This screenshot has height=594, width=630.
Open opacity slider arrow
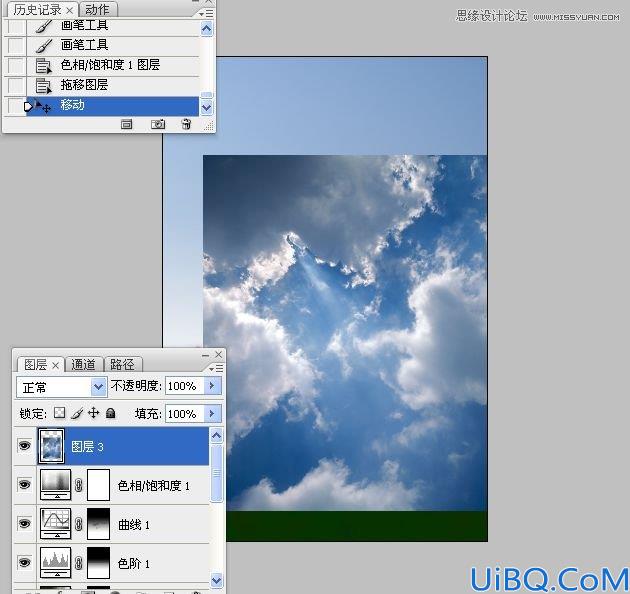212,386
